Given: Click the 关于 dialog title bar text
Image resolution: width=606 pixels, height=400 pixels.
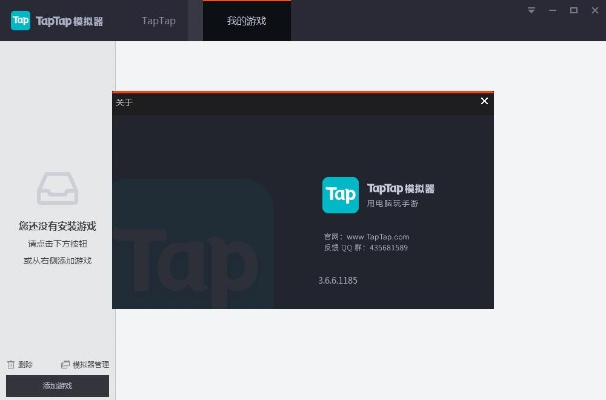Looking at the screenshot, I should click(124, 102).
